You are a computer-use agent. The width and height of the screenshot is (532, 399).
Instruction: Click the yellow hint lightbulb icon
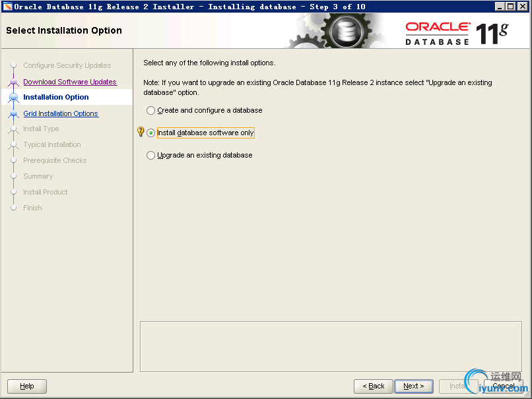click(141, 131)
